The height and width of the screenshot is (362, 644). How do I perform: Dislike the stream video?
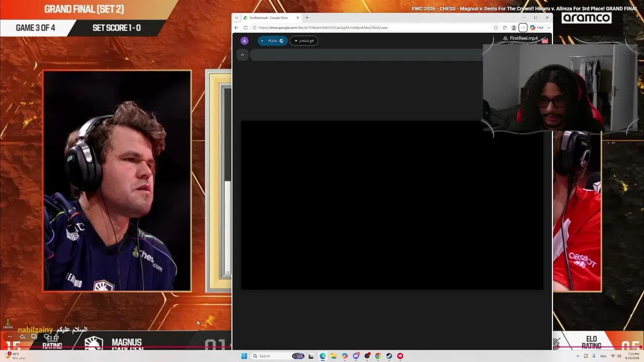tap(46, 337)
